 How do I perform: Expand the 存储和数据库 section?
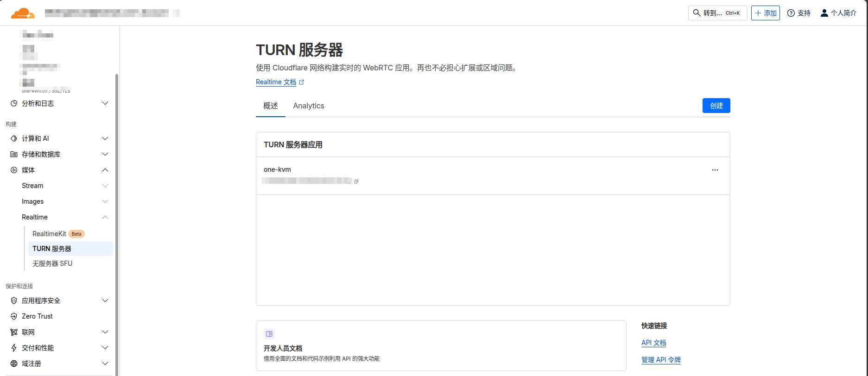[105, 154]
